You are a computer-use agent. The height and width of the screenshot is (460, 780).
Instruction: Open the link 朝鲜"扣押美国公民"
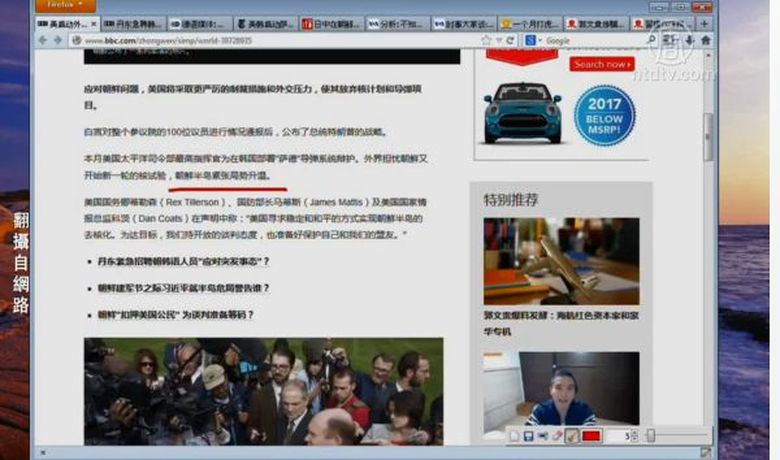[x=176, y=314]
